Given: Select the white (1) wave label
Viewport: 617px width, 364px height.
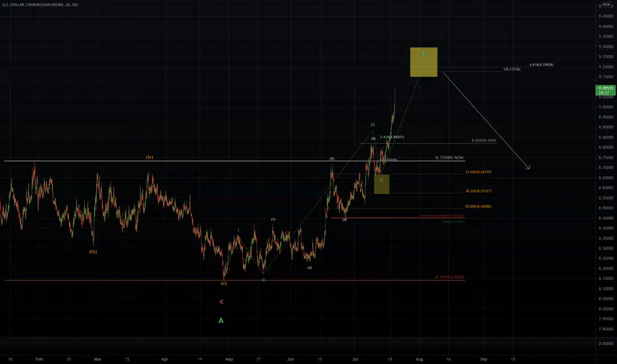Looking at the screenshot, I should pos(273,219).
